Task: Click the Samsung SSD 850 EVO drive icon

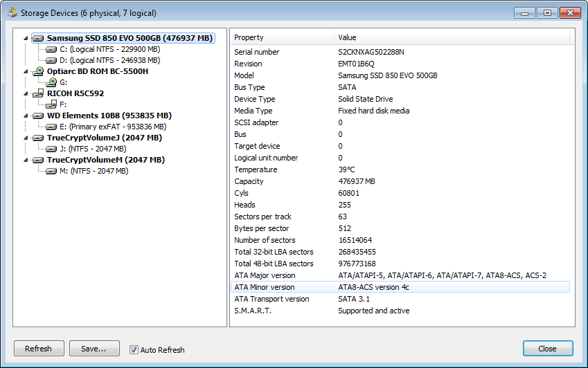Action: pyautogui.click(x=38, y=38)
